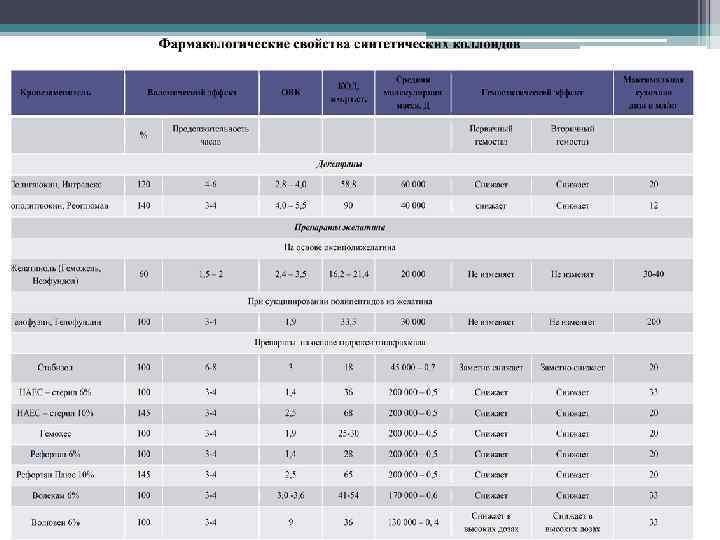This screenshot has height=540, width=720.
Task: Click the "Гемохес" row name
Action: click(55, 433)
